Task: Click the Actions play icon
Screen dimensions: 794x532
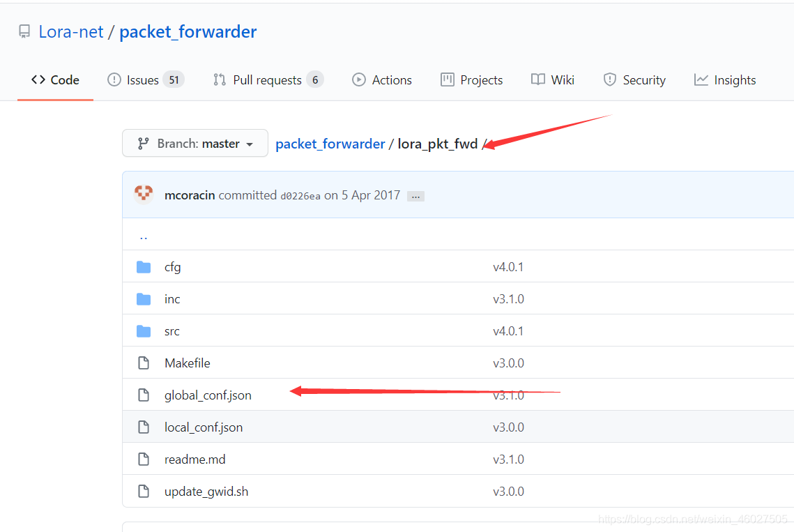Action: 359,79
